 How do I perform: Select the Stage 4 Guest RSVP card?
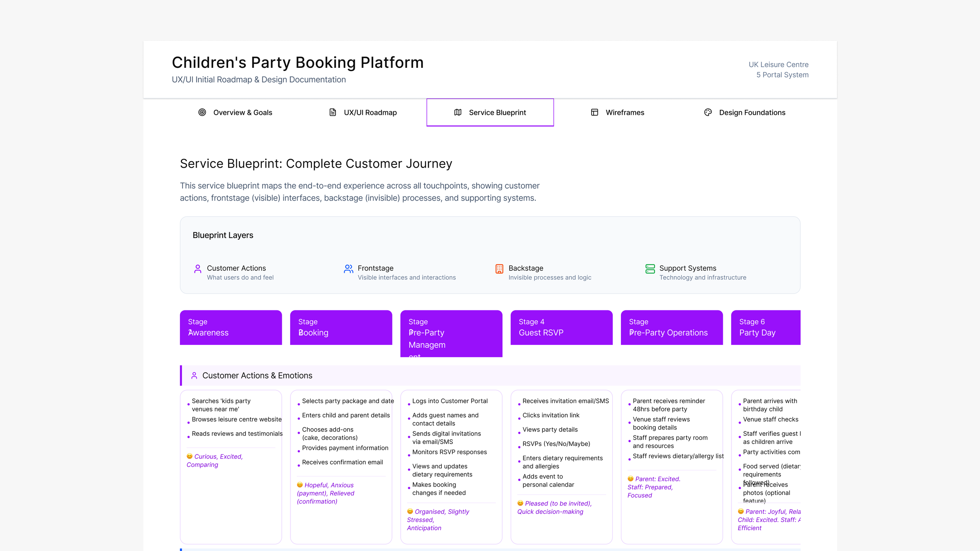[x=561, y=328]
